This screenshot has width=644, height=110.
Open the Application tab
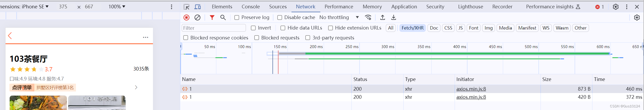point(404,7)
